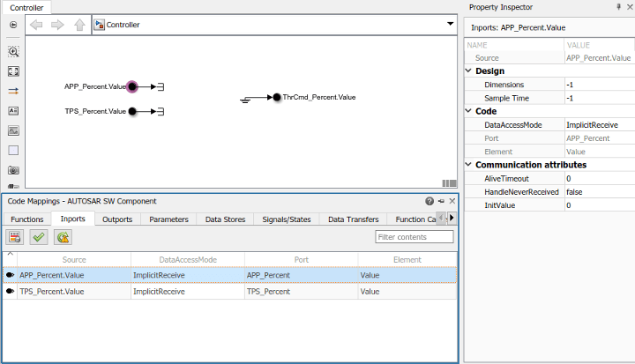The height and width of the screenshot is (364, 635).
Task: Select the Image tool in the palette
Action: pos(13,130)
